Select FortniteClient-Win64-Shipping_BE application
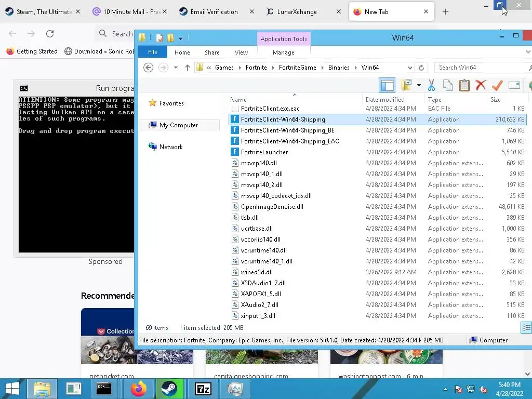This screenshot has width=532, height=399. (x=288, y=130)
